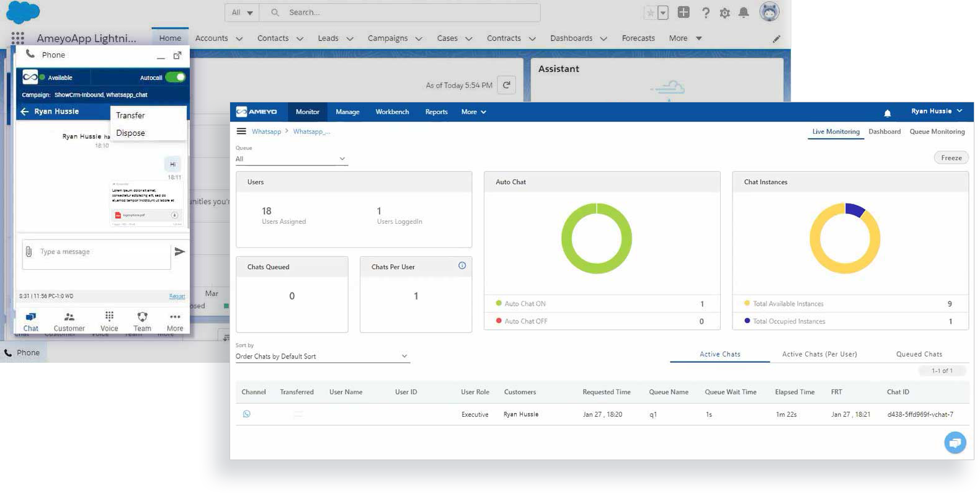Image resolution: width=980 pixels, height=493 pixels.
Task: Refresh the dashboard as of today
Action: coord(507,85)
